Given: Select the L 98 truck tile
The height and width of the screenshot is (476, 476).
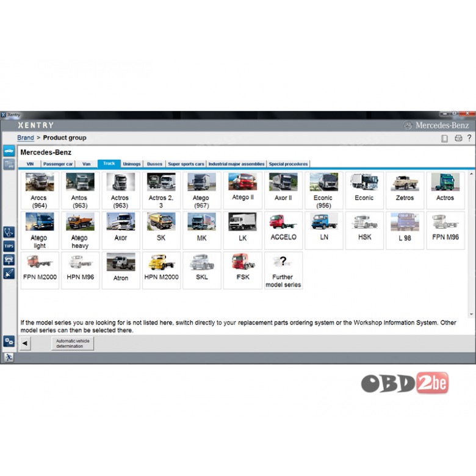Looking at the screenshot, I should click(x=405, y=231).
